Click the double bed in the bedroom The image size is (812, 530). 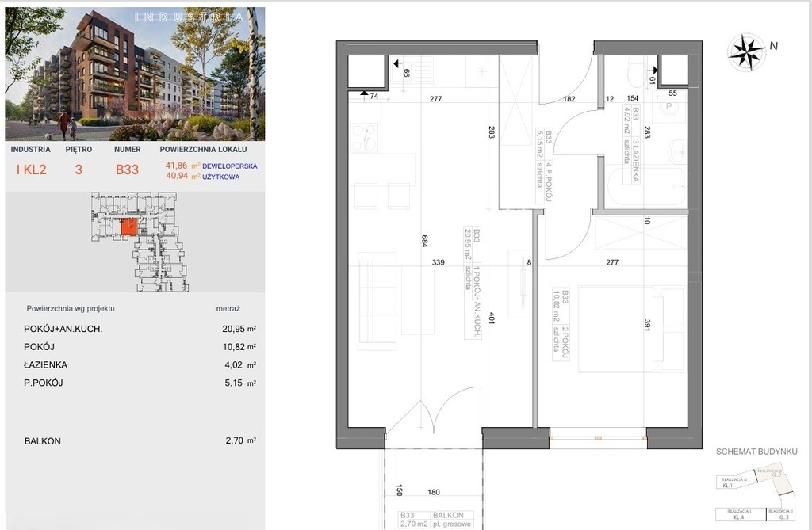point(630,329)
